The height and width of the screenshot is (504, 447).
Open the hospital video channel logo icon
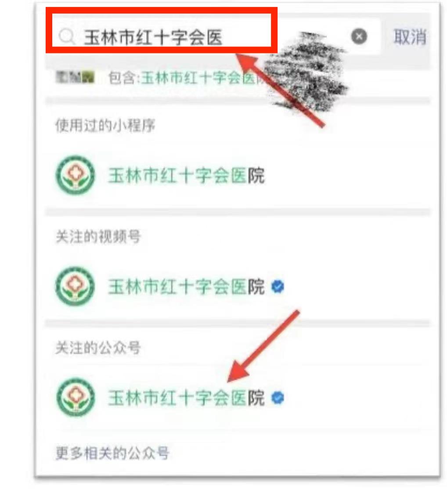coord(76,286)
